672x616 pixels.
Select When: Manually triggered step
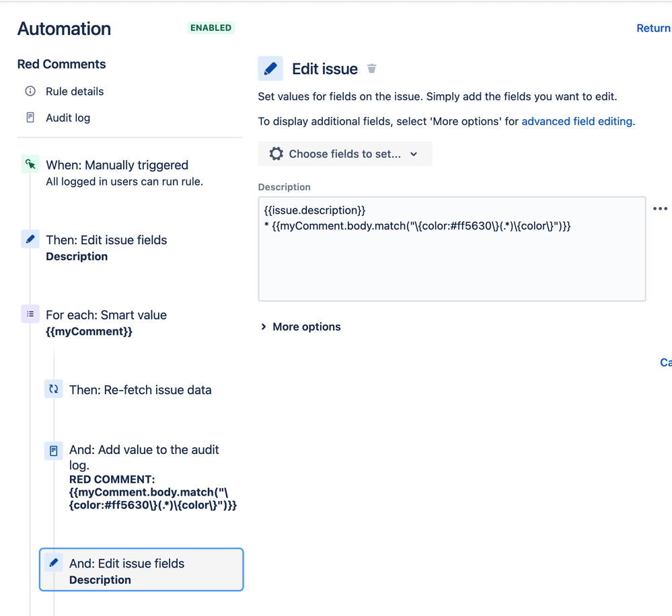pyautogui.click(x=117, y=165)
